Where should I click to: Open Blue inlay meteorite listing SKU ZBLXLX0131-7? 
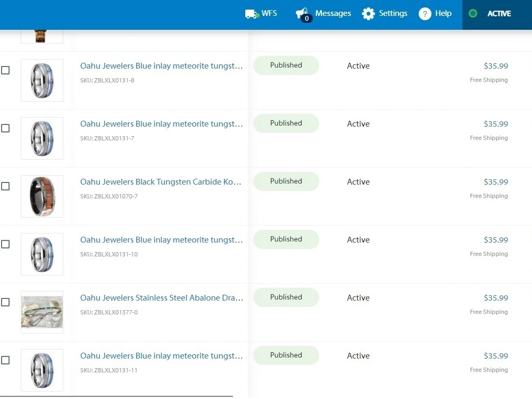pos(162,124)
